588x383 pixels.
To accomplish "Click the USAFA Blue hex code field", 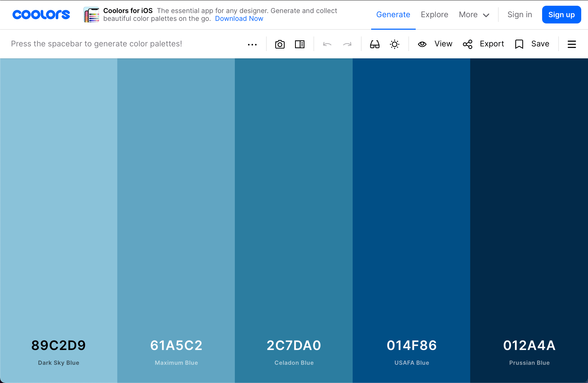I will (x=411, y=345).
